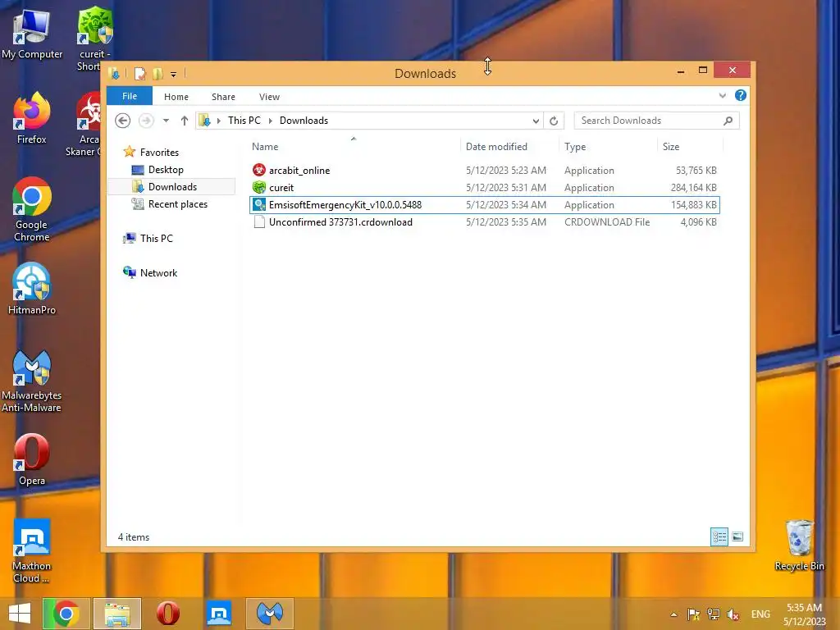Open the HitmanPro desktop icon
This screenshot has width=840, height=630.
[x=32, y=288]
